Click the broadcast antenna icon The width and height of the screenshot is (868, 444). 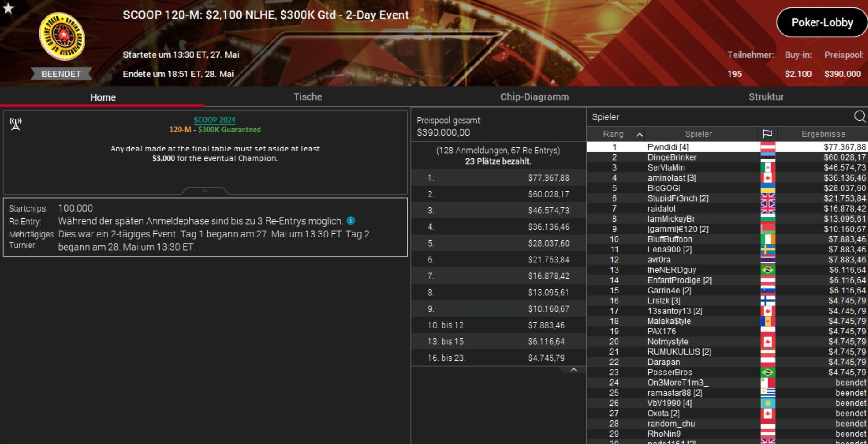pos(16,124)
